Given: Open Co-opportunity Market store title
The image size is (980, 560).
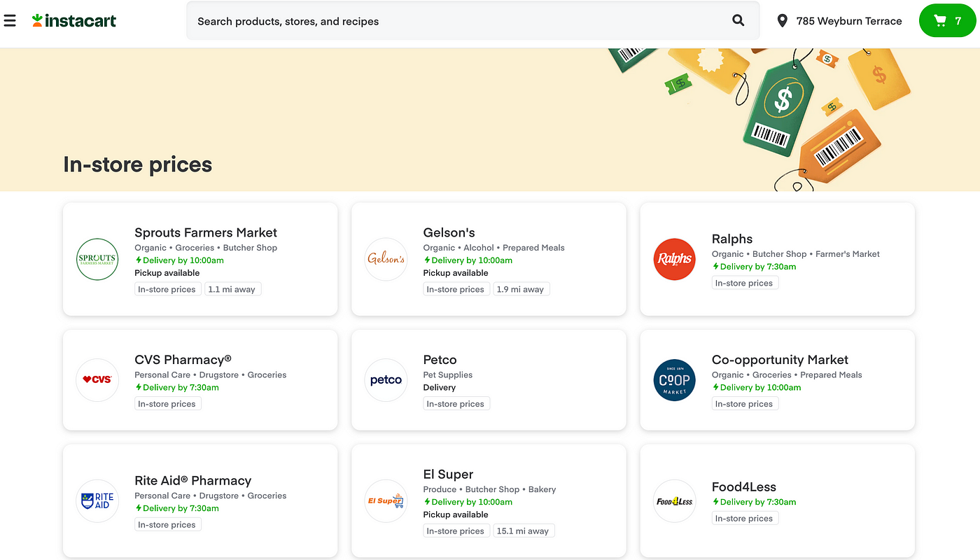Looking at the screenshot, I should point(780,360).
